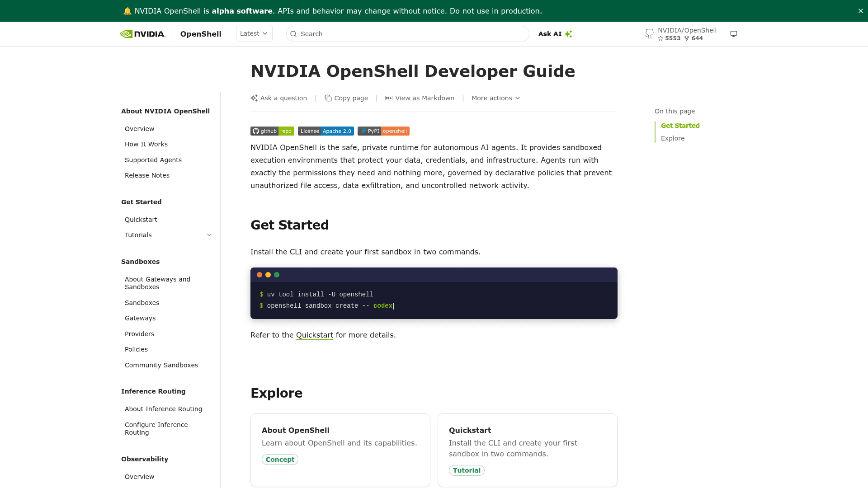The width and height of the screenshot is (868, 488).
Task: Open Release Notes page
Action: [x=147, y=175]
